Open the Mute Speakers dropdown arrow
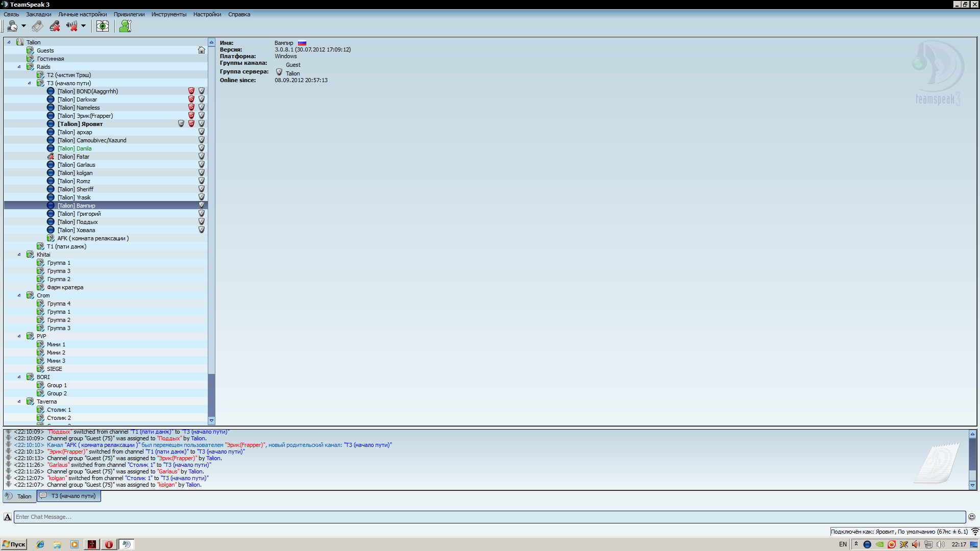The image size is (980, 551). pyautogui.click(x=83, y=26)
